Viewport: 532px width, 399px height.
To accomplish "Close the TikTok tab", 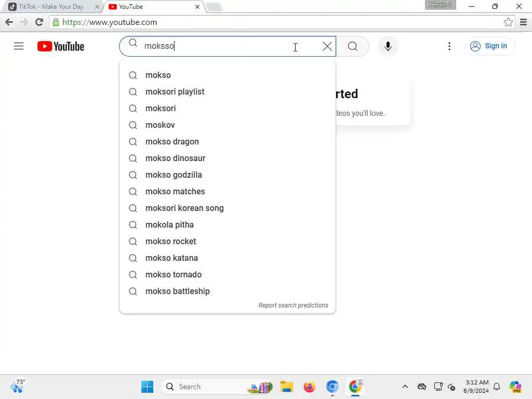I will (x=97, y=6).
